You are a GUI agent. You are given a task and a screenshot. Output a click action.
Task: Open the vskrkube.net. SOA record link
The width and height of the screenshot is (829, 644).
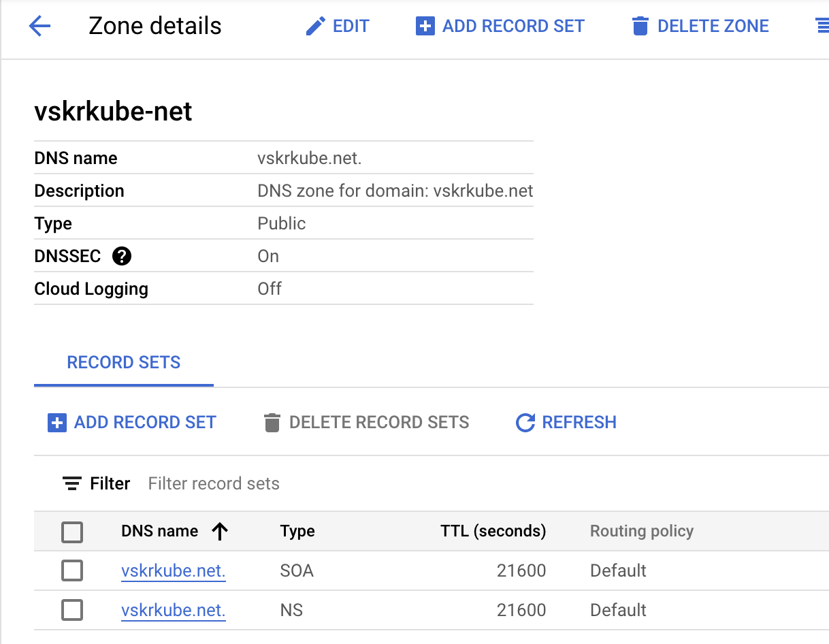(173, 570)
